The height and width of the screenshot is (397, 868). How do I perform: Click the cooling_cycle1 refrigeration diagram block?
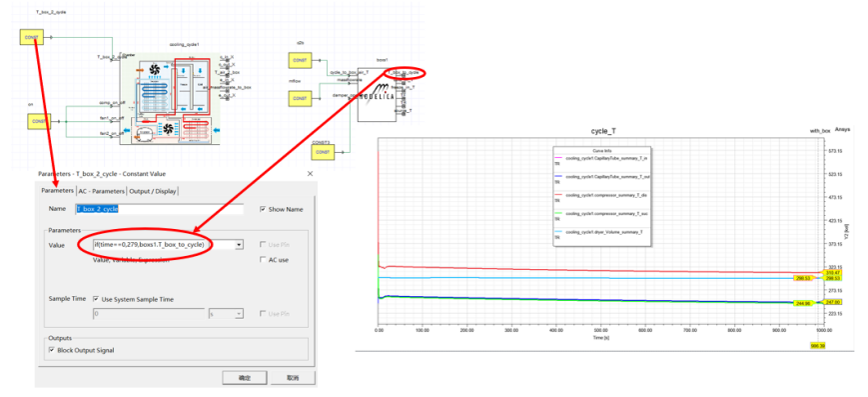pyautogui.click(x=170, y=99)
